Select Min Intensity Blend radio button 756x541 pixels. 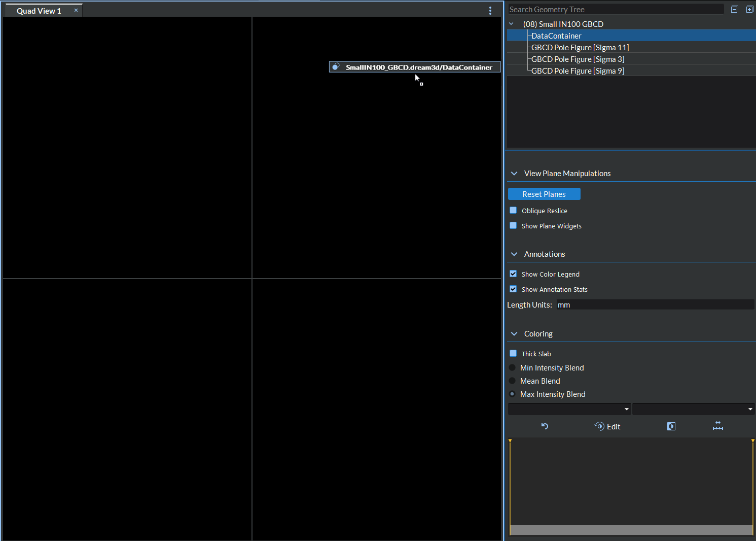tap(512, 367)
